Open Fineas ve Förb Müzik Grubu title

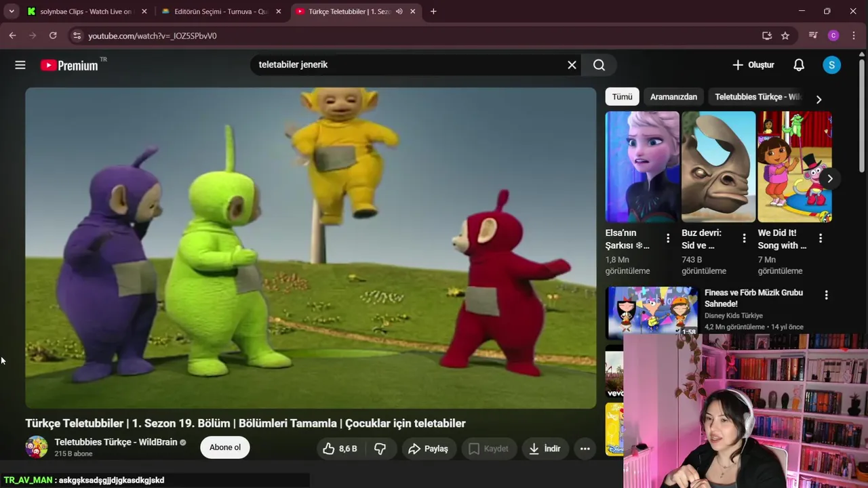pyautogui.click(x=753, y=298)
